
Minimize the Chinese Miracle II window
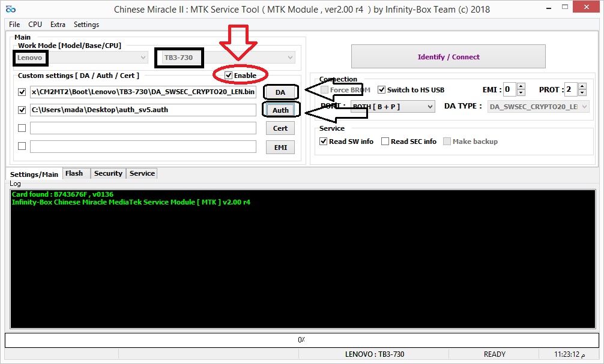[549, 8]
